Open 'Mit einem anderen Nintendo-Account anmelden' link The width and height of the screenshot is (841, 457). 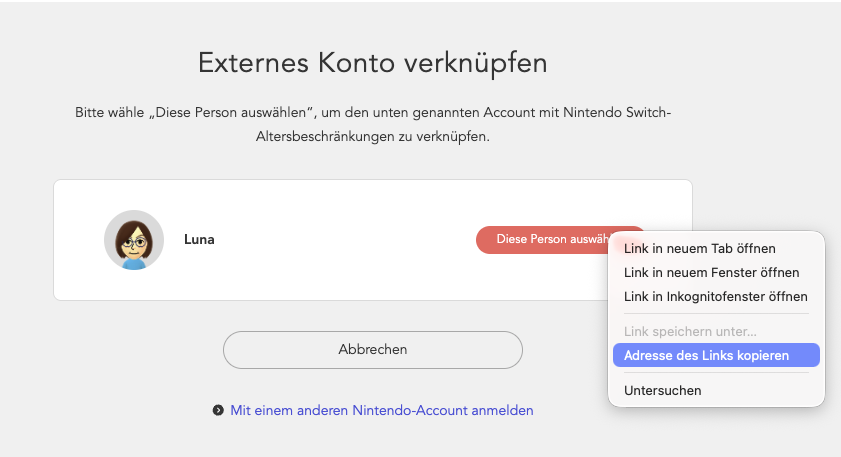(x=382, y=410)
